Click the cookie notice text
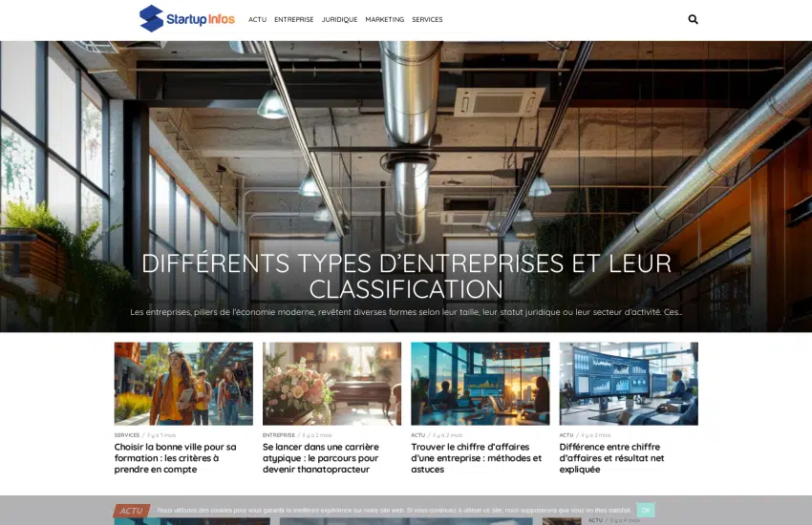Image resolution: width=812 pixels, height=525 pixels. click(394, 511)
